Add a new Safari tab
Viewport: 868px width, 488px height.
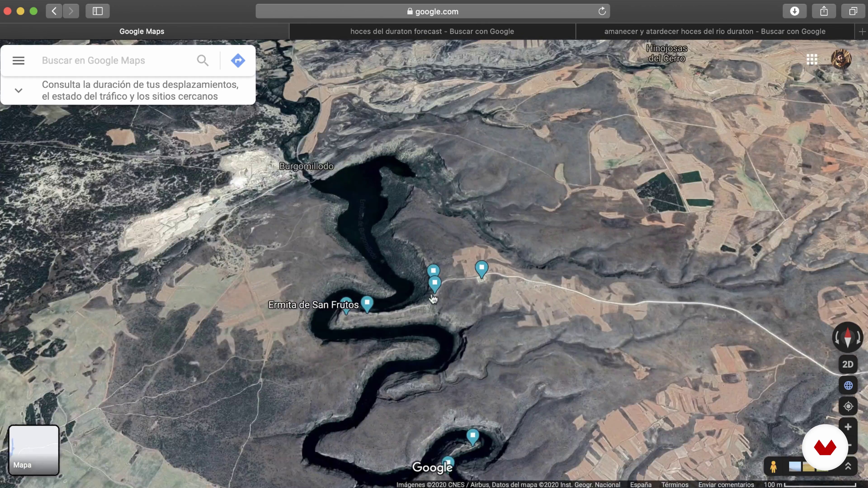point(862,32)
